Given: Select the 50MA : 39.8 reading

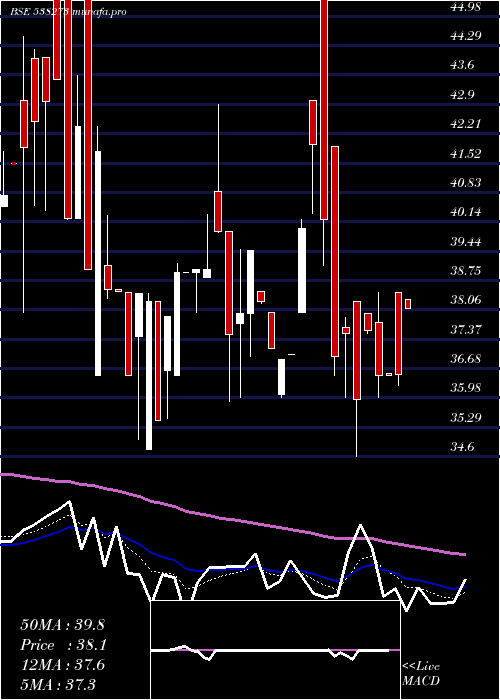Looking at the screenshot, I should 62,625.
